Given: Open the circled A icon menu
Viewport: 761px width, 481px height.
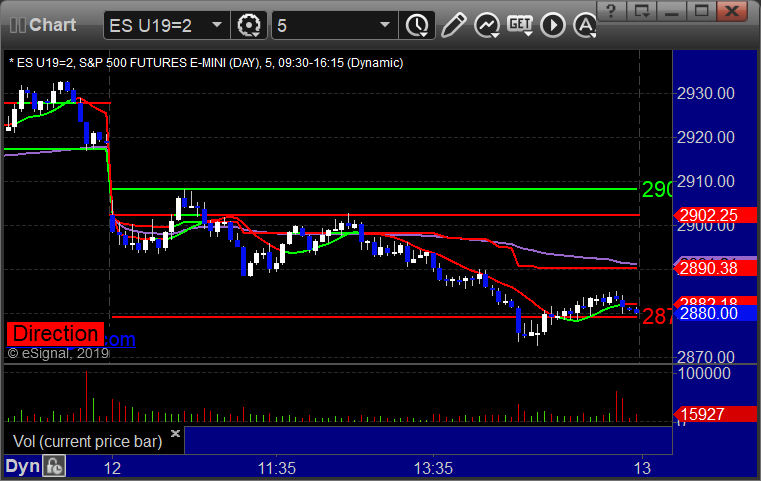Looking at the screenshot, I should click(x=585, y=25).
